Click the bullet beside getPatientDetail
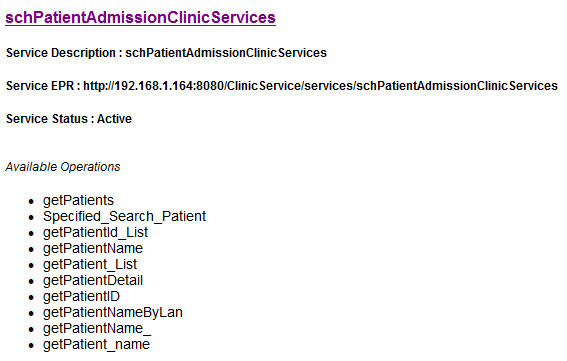567x361 pixels. pyautogui.click(x=31, y=281)
